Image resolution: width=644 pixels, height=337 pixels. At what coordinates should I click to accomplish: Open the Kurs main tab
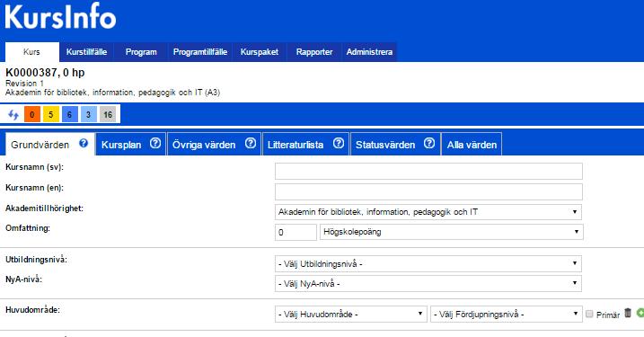pyautogui.click(x=32, y=52)
